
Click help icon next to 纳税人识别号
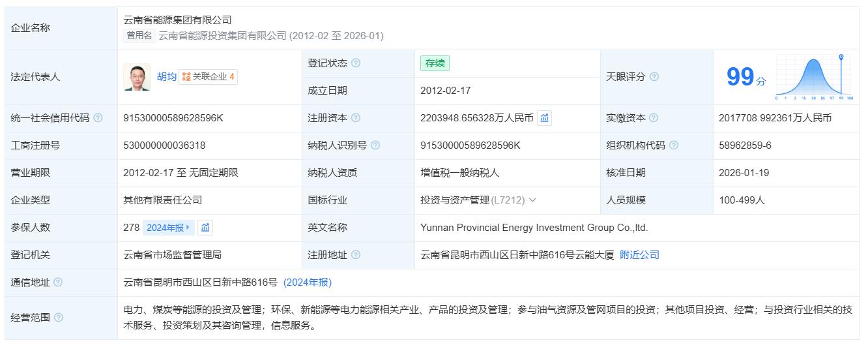pos(375,145)
